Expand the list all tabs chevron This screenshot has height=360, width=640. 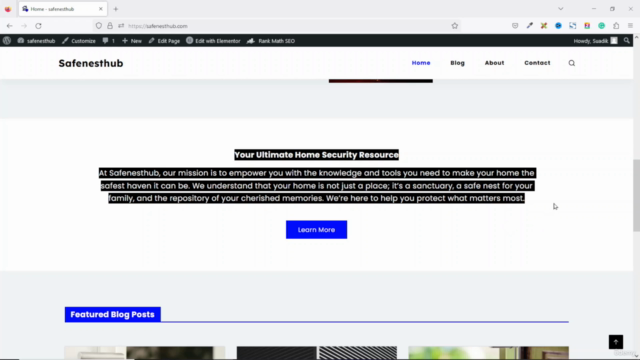pyautogui.click(x=560, y=9)
